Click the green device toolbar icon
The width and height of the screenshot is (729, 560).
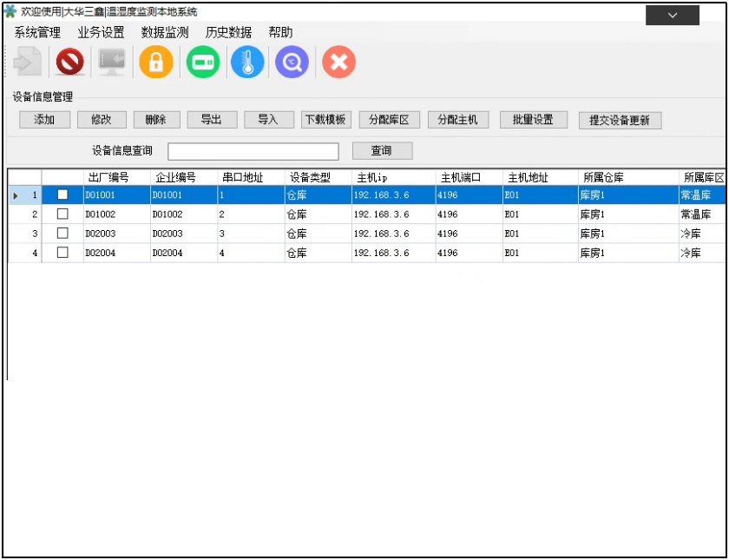203,63
